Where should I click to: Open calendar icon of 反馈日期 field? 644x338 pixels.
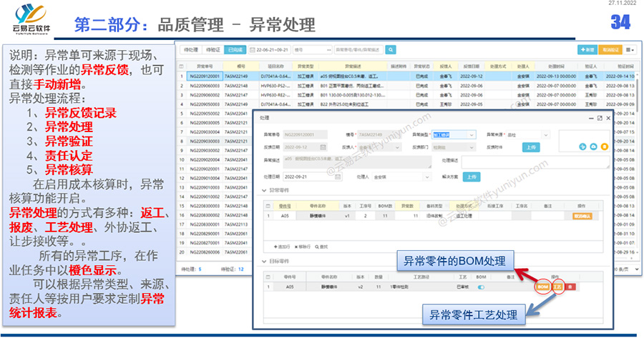[323, 147]
